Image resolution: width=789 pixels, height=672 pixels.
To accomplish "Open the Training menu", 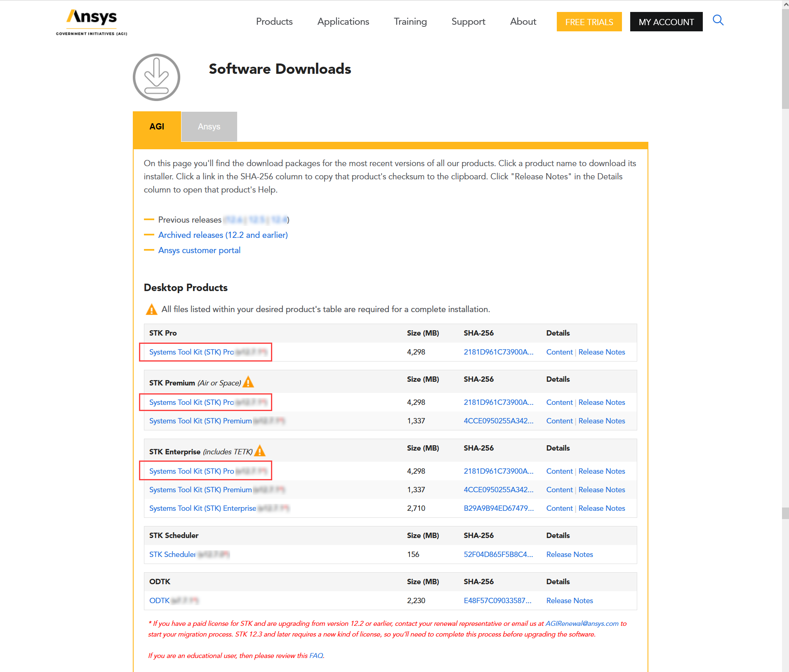I will (410, 21).
